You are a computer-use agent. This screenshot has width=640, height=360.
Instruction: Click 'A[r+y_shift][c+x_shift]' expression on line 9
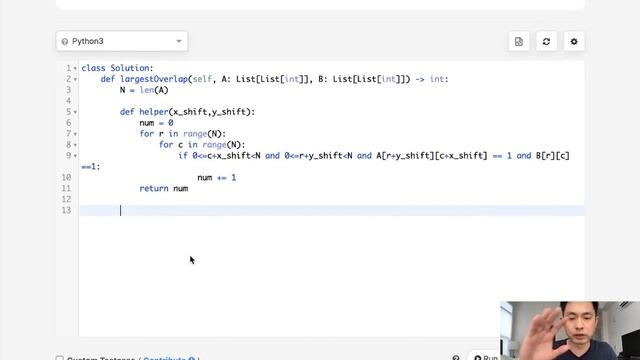(x=431, y=156)
